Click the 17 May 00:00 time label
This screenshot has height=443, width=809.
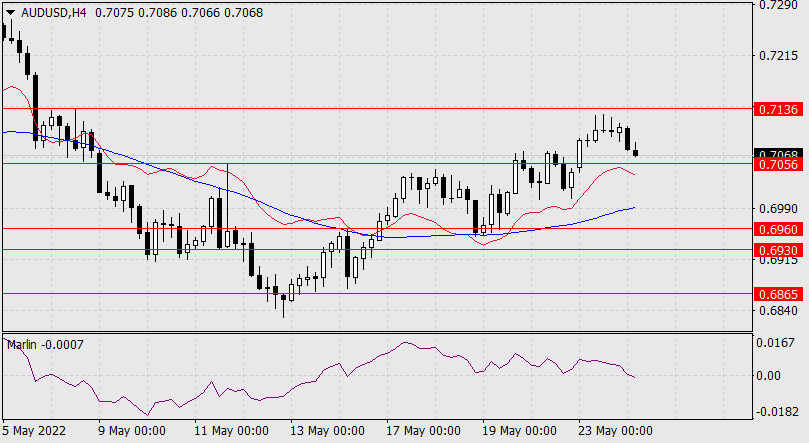point(423,431)
